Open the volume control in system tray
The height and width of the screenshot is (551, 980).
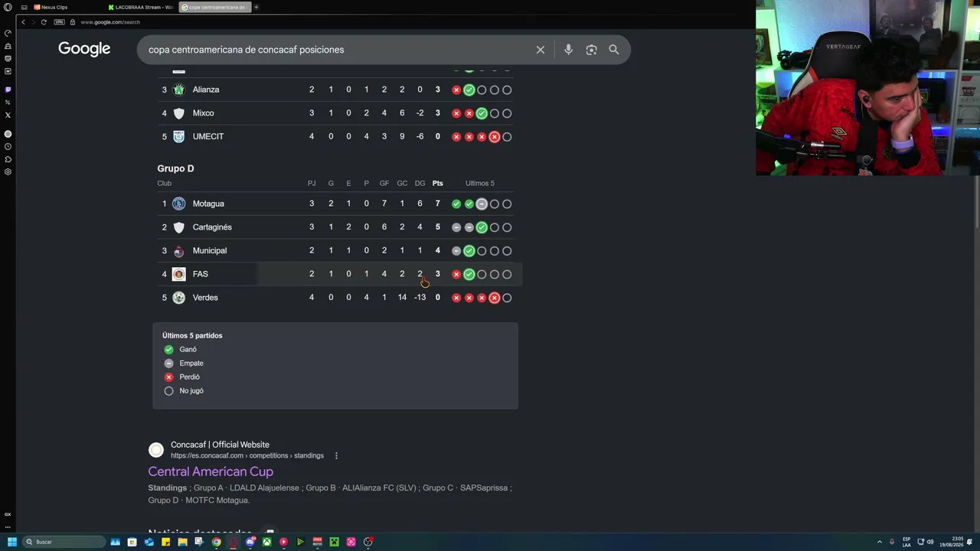click(930, 542)
